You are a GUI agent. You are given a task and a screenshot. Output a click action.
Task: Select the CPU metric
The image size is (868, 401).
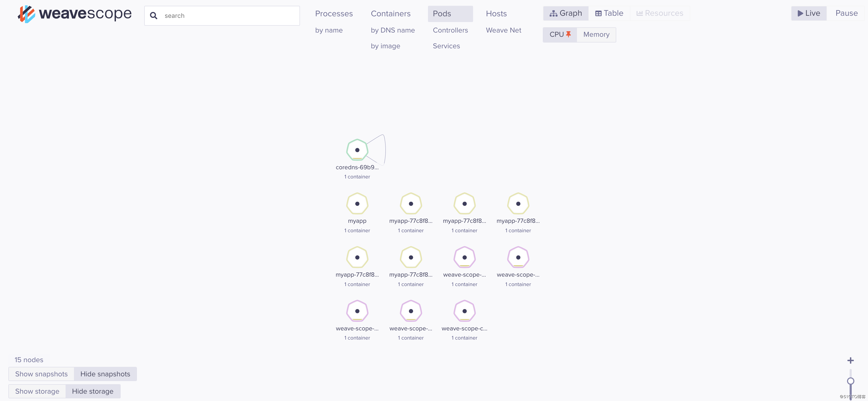point(560,34)
